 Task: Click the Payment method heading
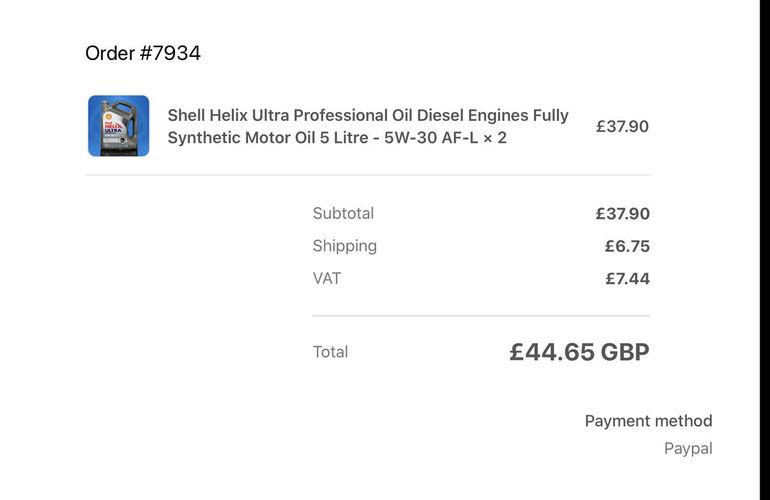[x=648, y=421]
